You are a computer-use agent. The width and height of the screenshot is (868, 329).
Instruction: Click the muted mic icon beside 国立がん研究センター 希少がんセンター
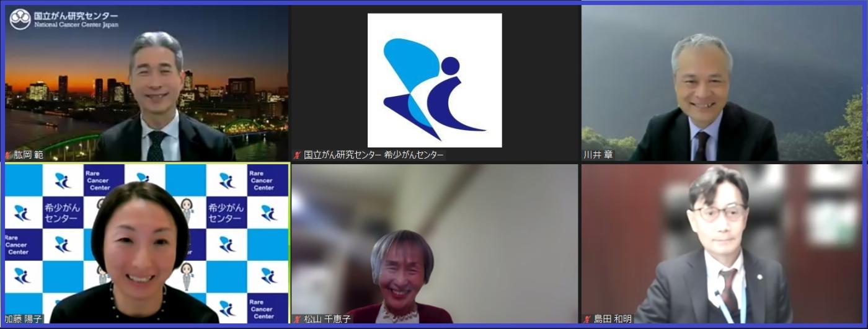(x=298, y=155)
